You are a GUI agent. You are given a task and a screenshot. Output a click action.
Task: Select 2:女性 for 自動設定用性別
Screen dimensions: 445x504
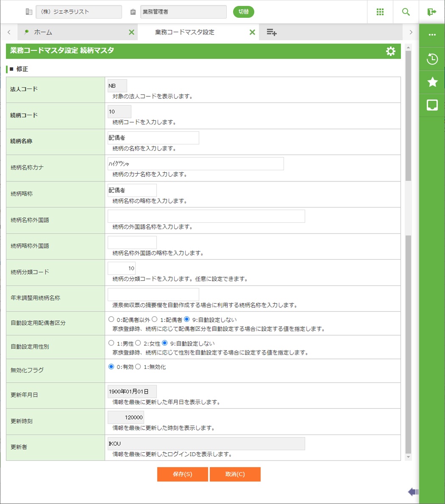coord(138,343)
